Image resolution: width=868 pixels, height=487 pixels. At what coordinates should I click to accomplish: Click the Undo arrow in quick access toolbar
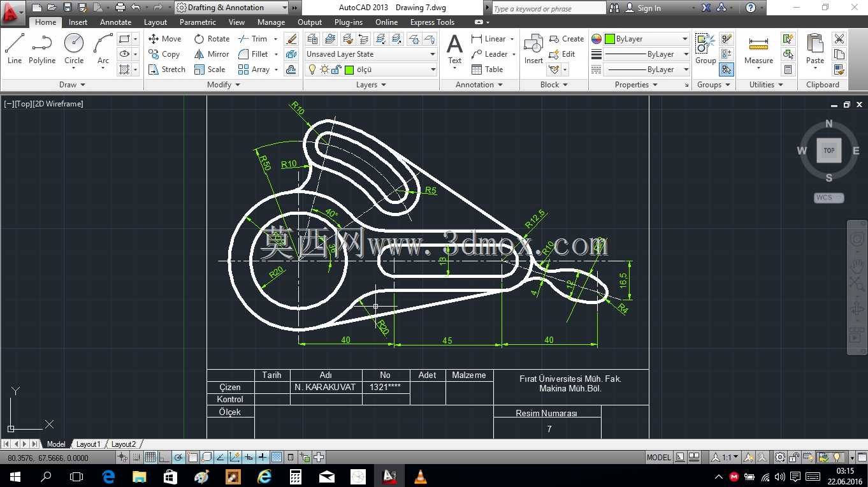[135, 8]
